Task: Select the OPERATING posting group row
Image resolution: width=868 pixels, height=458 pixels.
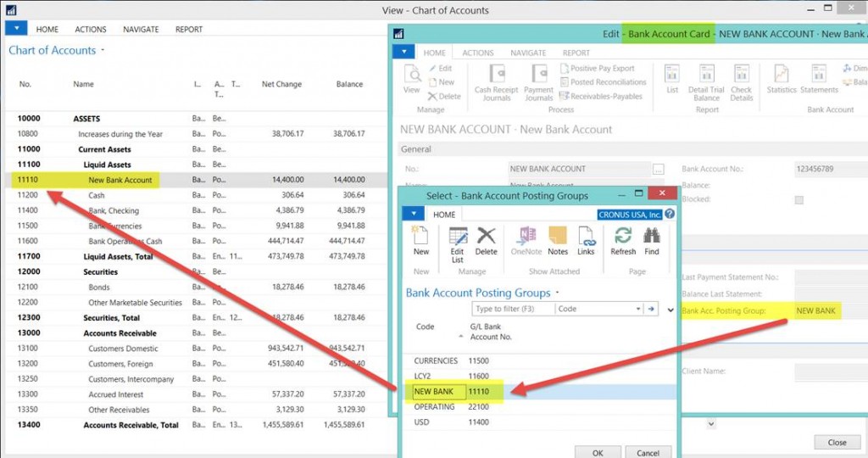Action: pos(540,406)
